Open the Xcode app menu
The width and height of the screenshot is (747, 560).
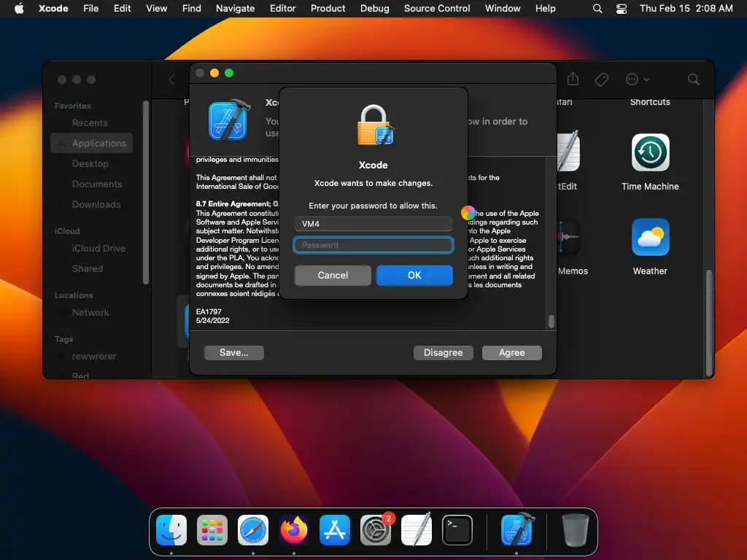coord(53,8)
